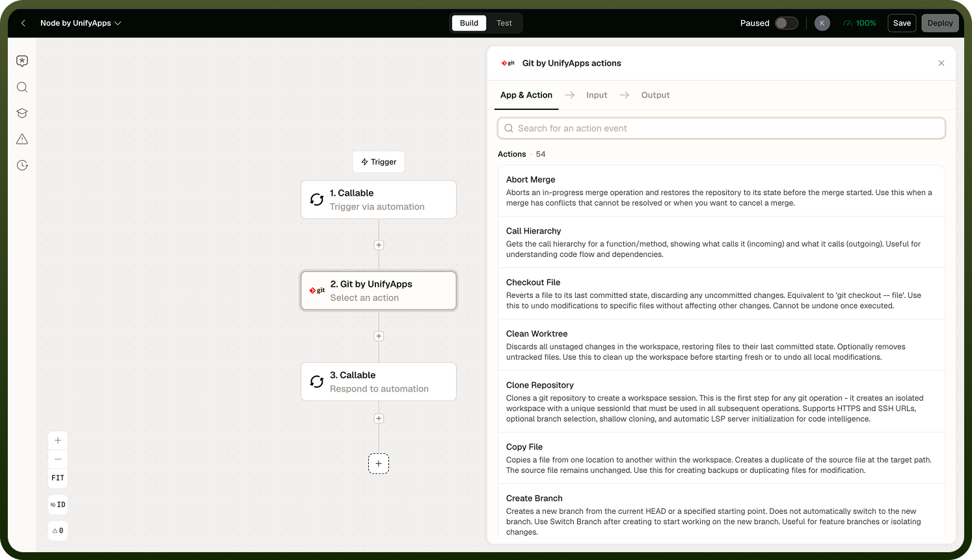Go back using the top-left arrow

click(23, 23)
